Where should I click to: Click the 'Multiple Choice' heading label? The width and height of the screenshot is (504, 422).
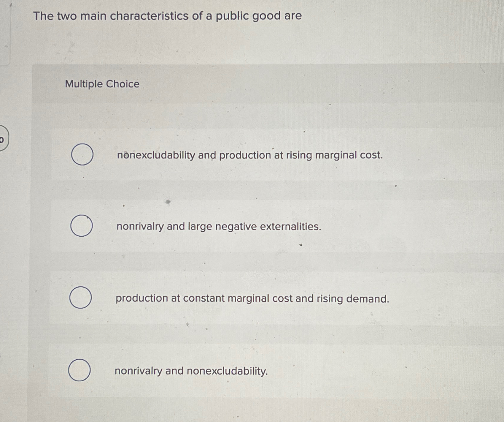point(102,84)
